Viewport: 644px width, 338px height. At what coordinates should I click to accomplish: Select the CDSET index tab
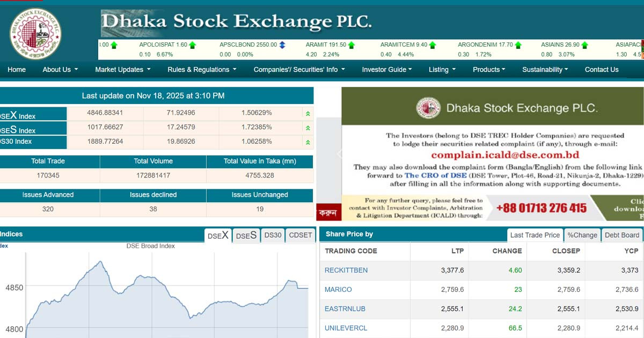pyautogui.click(x=300, y=235)
